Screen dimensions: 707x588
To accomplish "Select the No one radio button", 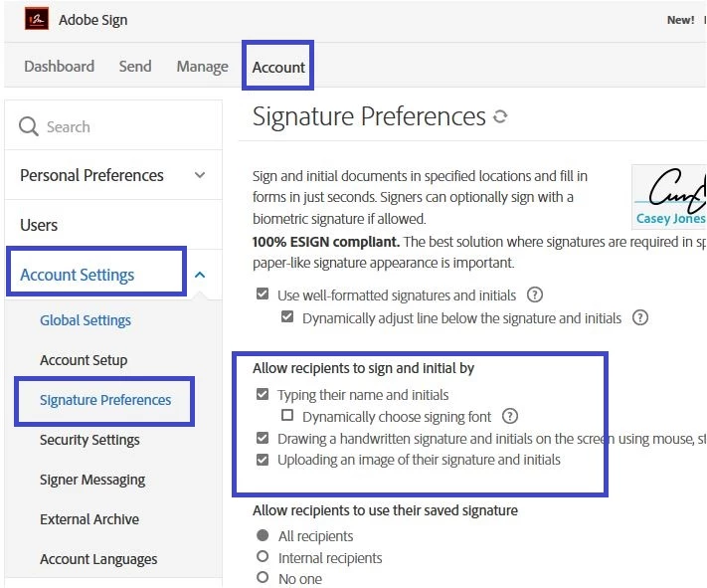I will tap(263, 577).
